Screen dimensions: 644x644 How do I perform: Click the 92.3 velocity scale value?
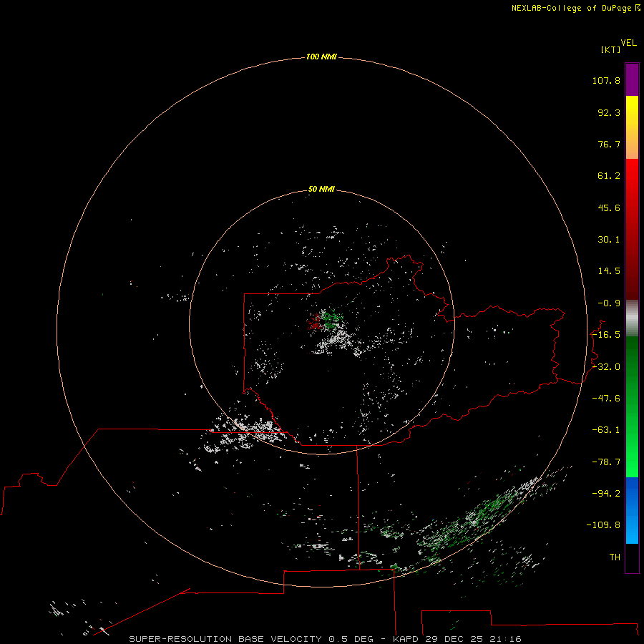[x=609, y=112]
